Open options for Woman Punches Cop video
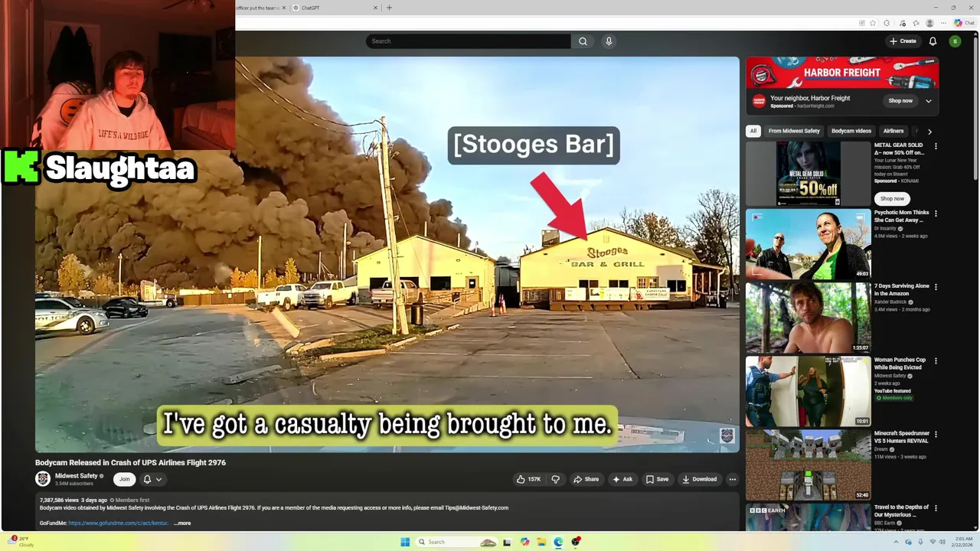This screenshot has height=551, width=980. click(936, 360)
